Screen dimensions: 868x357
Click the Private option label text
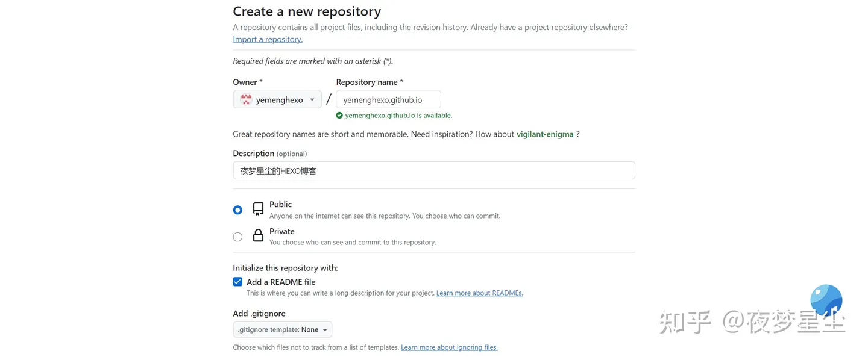coord(282,231)
